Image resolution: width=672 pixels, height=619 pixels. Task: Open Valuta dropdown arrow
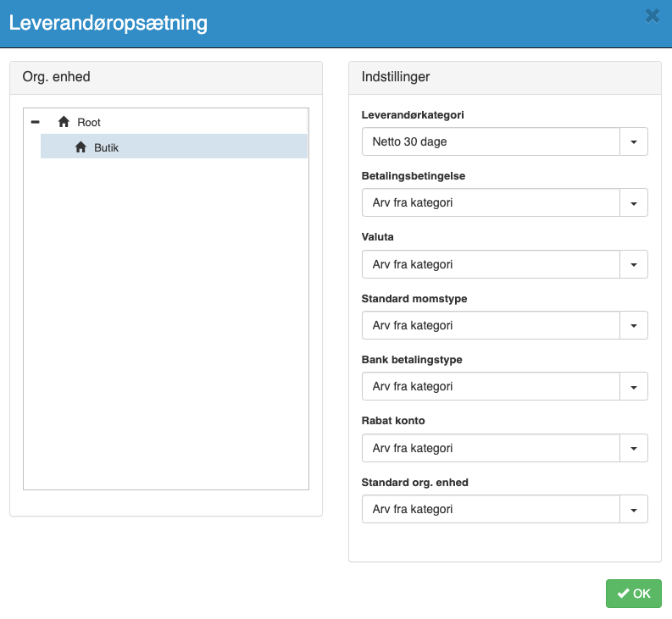click(x=633, y=264)
